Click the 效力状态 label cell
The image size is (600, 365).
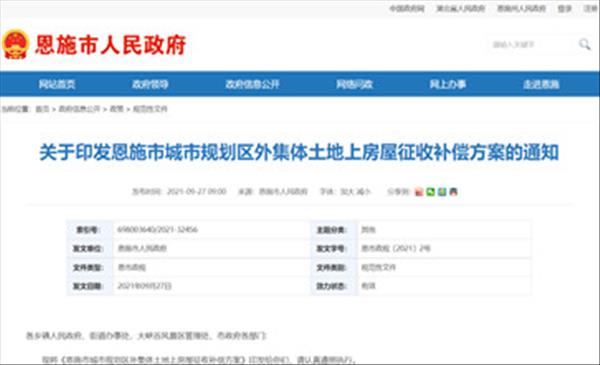tap(333, 286)
